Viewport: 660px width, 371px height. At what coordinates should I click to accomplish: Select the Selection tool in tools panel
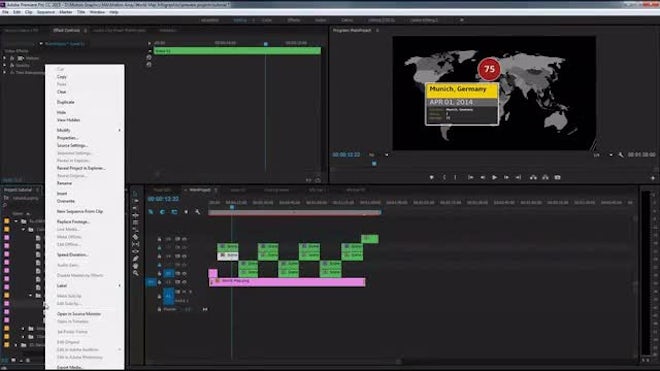pos(135,194)
